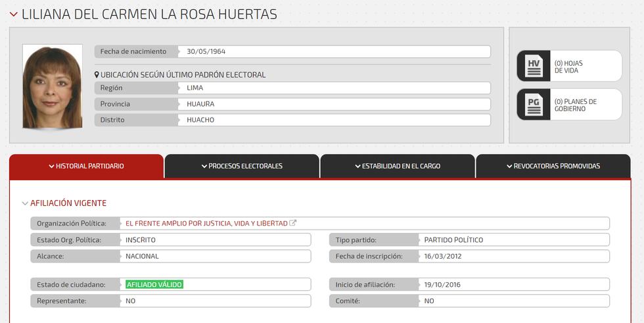Click the Provincia Huaura field
The height and width of the screenshot is (323, 644).
[x=334, y=104]
